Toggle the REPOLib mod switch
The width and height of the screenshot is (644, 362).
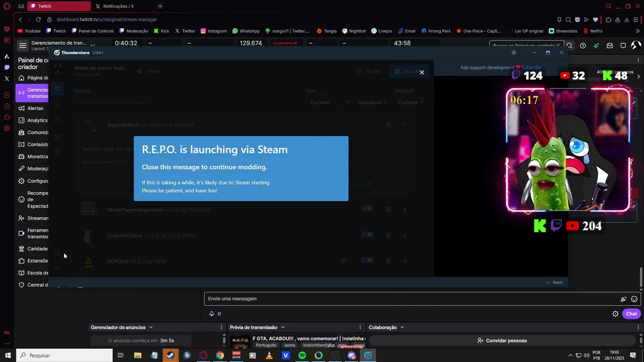tap(367, 260)
